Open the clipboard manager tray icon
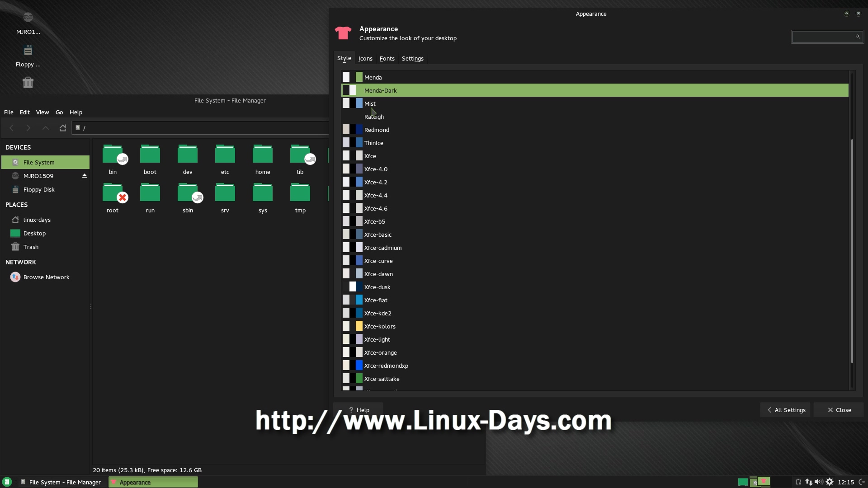868x488 pixels. (x=798, y=482)
